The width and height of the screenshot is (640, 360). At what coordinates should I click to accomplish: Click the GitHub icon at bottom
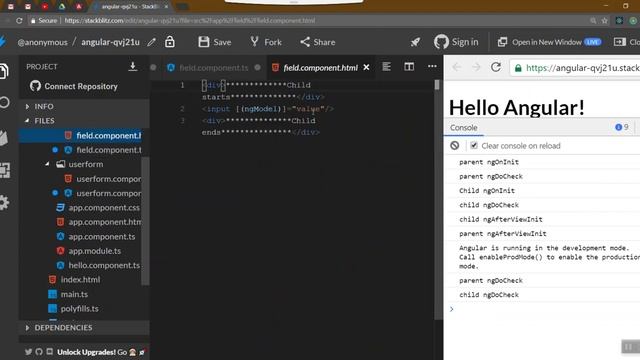click(39, 352)
